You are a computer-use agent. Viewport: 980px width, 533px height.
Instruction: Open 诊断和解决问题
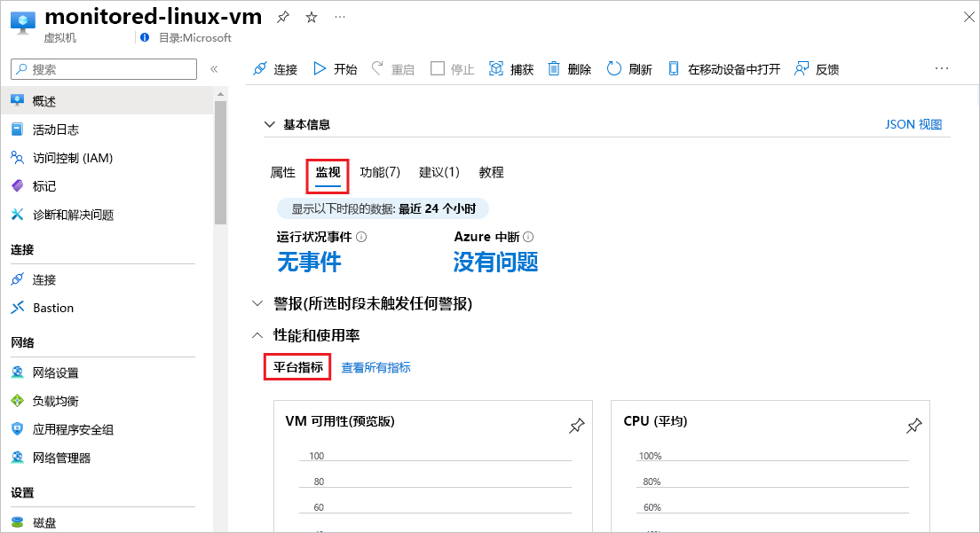tap(107, 215)
